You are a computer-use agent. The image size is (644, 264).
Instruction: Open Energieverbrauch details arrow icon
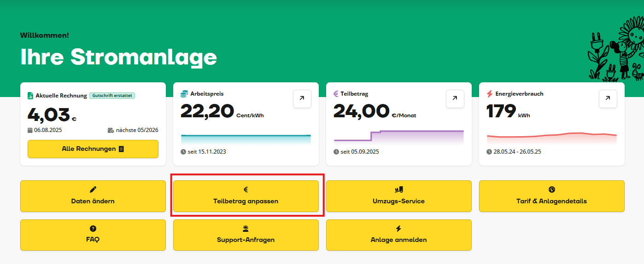pyautogui.click(x=608, y=99)
